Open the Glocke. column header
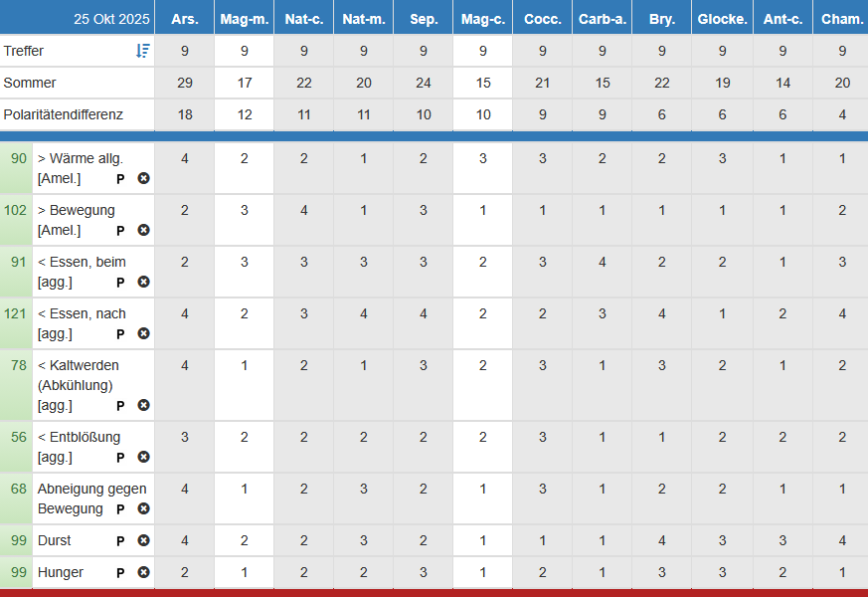The height and width of the screenshot is (597, 868). point(723,19)
